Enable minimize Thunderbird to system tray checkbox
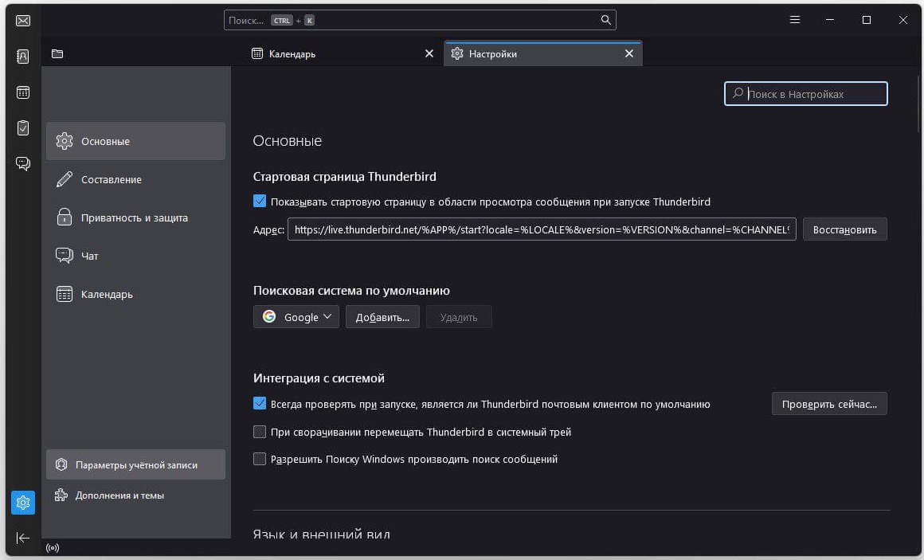The height and width of the screenshot is (560, 924). click(x=260, y=432)
